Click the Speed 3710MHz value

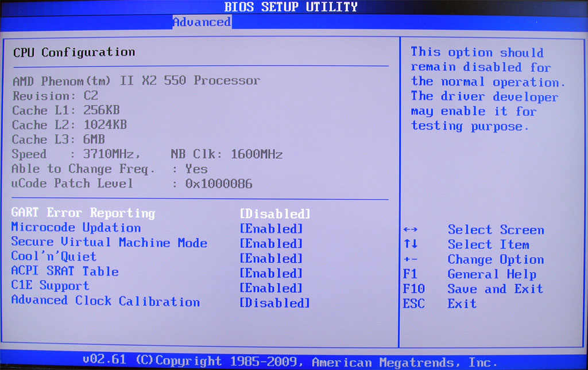[x=111, y=154]
